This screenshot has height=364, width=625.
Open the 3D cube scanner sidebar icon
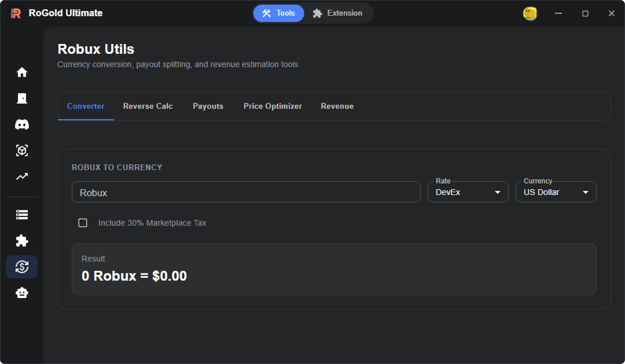tap(22, 150)
